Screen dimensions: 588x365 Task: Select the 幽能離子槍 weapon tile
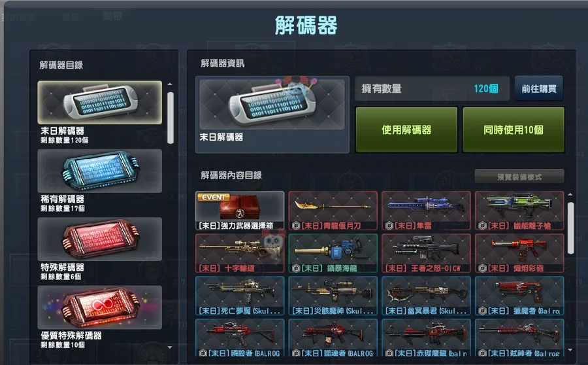[x=519, y=211]
